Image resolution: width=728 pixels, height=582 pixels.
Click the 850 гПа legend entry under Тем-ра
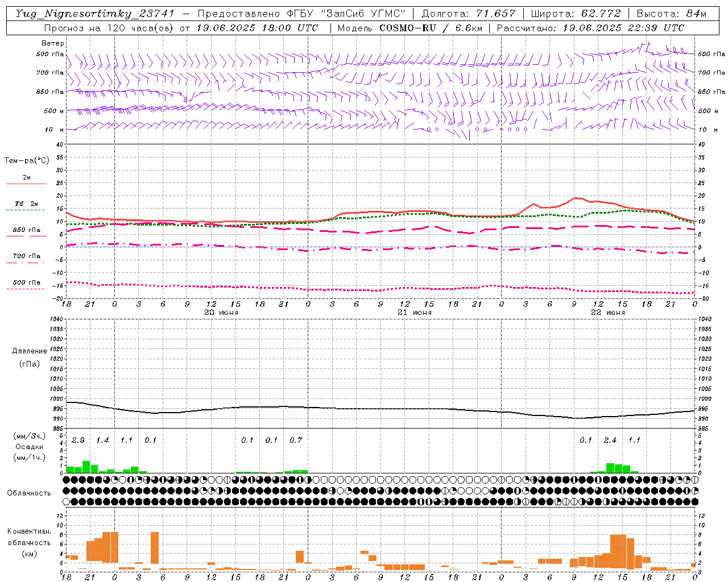coord(26,230)
